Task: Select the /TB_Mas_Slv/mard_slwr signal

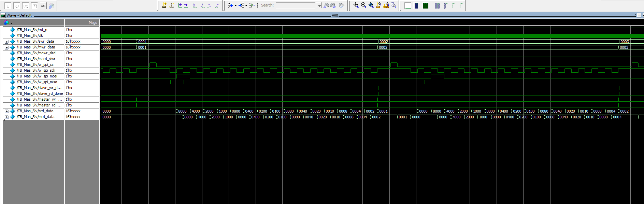Action: pyautogui.click(x=36, y=59)
